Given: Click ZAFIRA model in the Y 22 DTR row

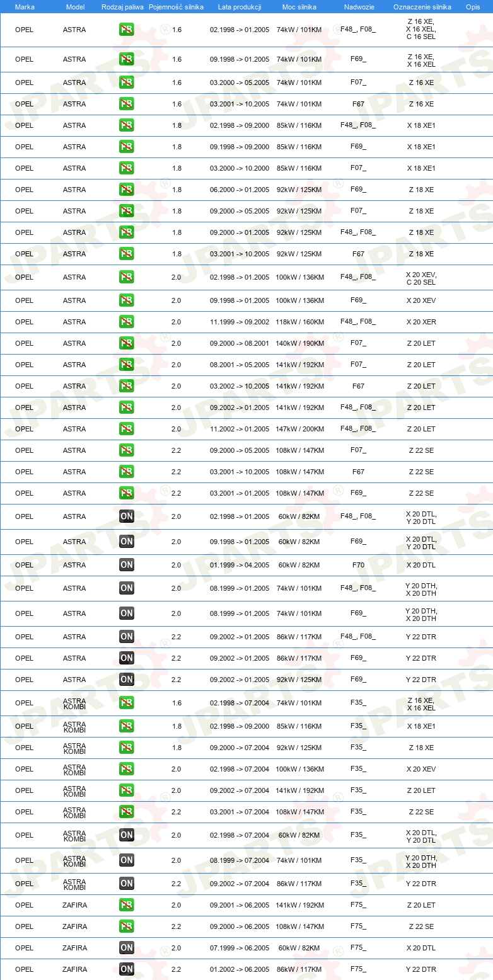Looking at the screenshot, I should click(x=74, y=969).
